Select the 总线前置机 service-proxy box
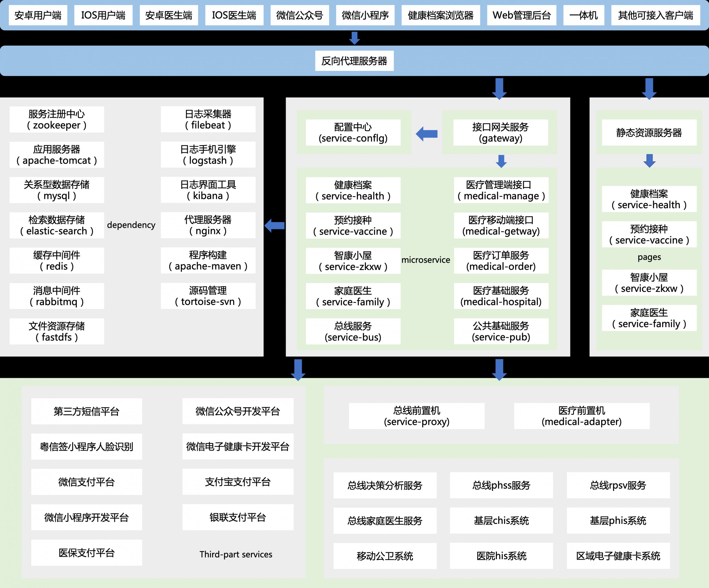This screenshot has height=588, width=709. 416,416
